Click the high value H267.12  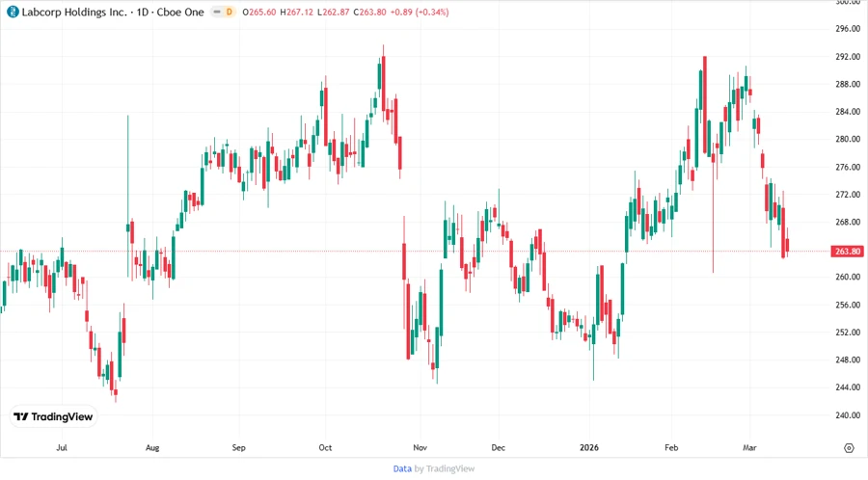click(296, 12)
